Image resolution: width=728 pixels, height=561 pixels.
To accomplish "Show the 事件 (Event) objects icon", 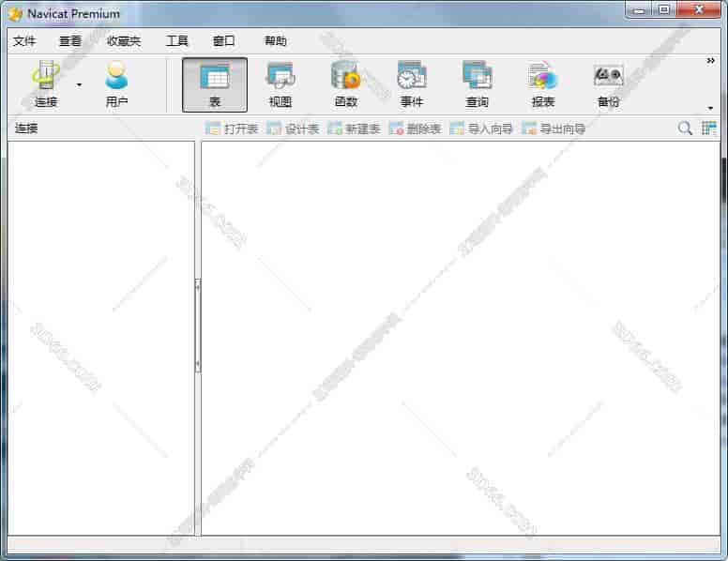I will pos(411,77).
